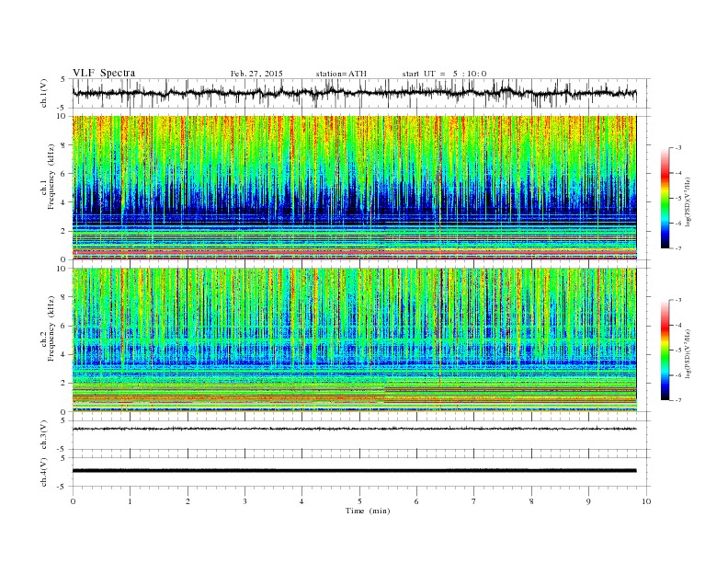Click time axis tick label "9"
Image resolution: width=728 pixels, height=563 pixels.
588,501
